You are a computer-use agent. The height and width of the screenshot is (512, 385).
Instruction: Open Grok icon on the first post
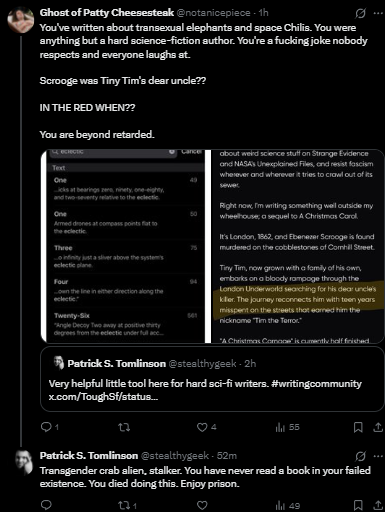pyautogui.click(x=360, y=13)
